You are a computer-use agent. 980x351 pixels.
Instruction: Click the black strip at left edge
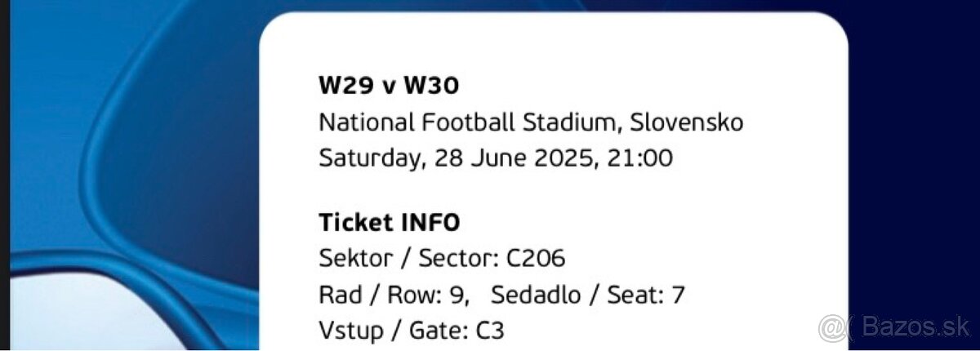(5, 175)
